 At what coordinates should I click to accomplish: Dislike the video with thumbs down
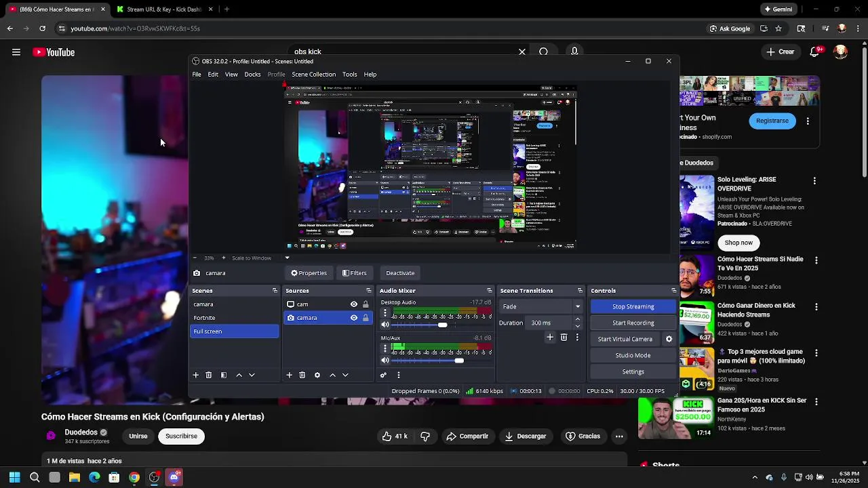425,436
